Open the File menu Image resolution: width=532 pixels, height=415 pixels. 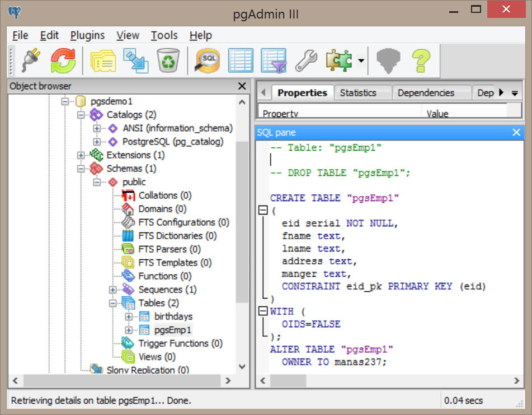click(20, 35)
